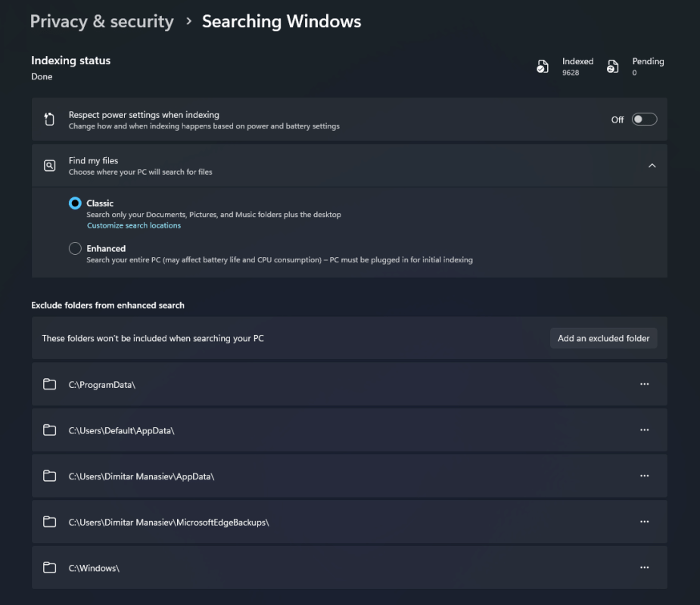Click the C:\Users\Default\AppData\ path text

click(121, 430)
